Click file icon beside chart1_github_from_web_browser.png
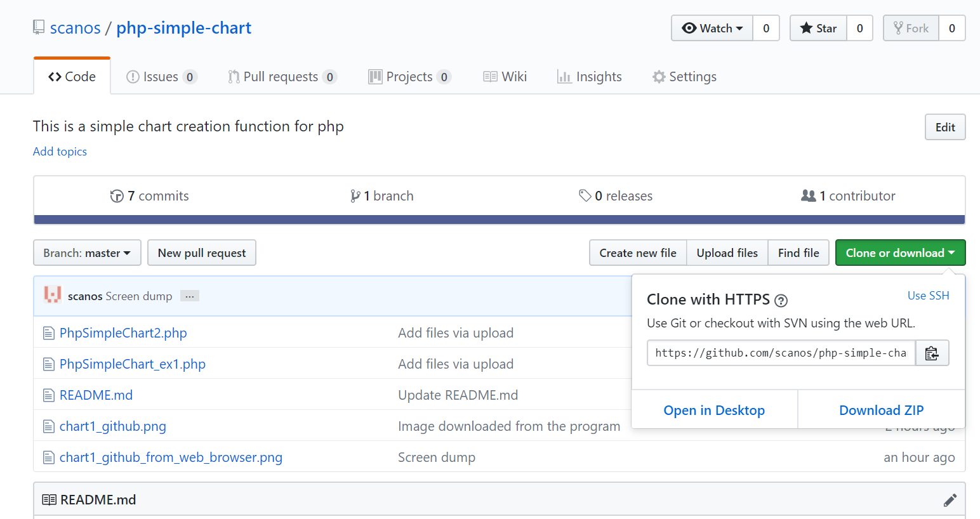The height and width of the screenshot is (519, 980). 48,457
